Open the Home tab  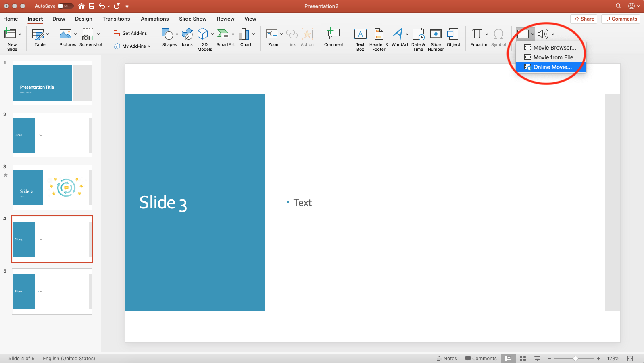(x=10, y=19)
